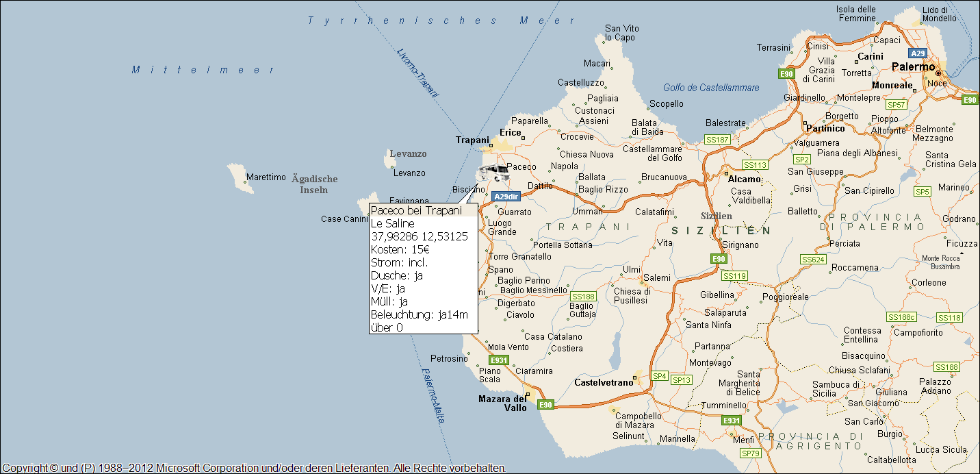Click the E931 route shield near Menfi
The image size is (980, 474).
[731, 421]
